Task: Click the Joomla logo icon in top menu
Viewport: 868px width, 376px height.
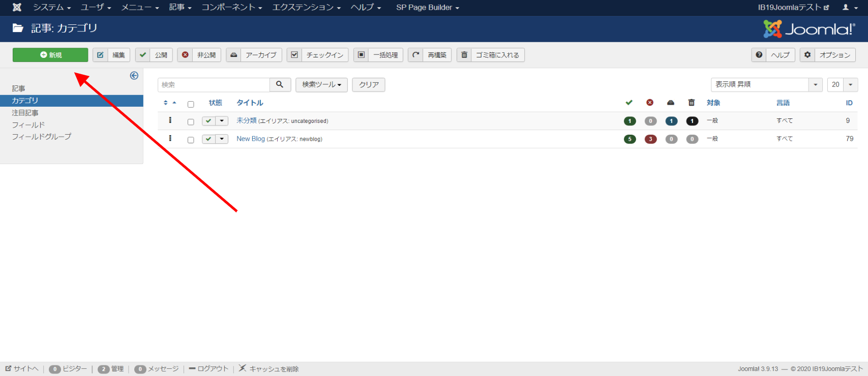Action: pos(17,7)
